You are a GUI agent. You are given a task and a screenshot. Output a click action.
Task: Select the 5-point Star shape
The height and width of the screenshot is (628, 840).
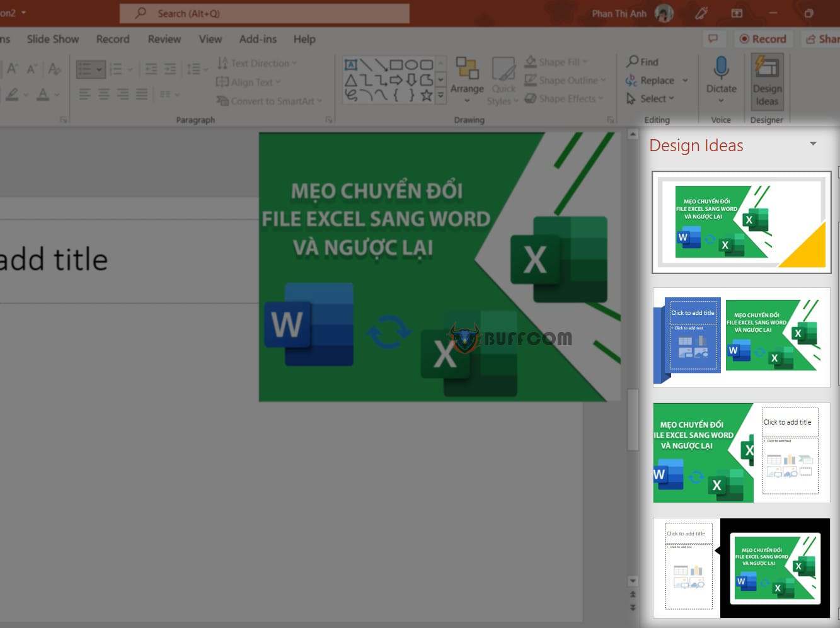427,95
